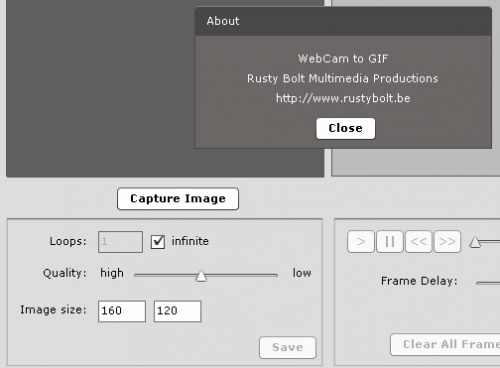Click the play button

(x=361, y=241)
